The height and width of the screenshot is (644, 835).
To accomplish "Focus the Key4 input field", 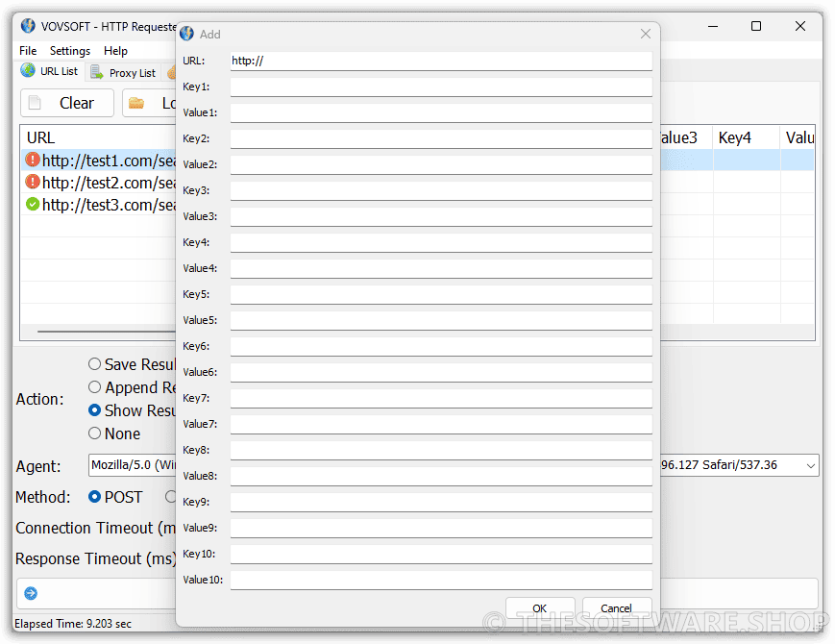I will coord(441,242).
